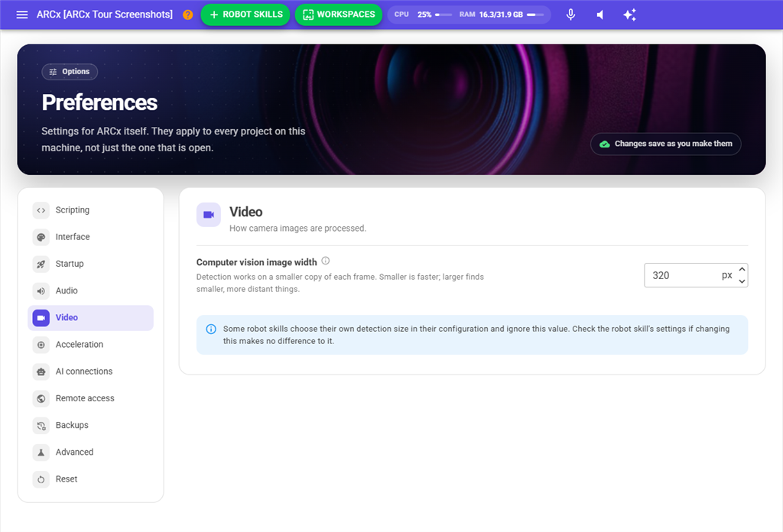This screenshot has height=532, width=783.
Task: Click the Startup rocket icon
Action: click(x=41, y=264)
